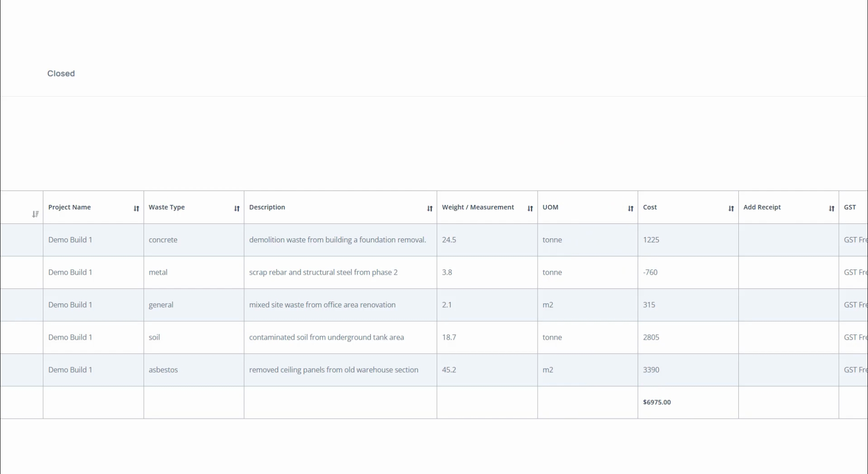
Task: Click the Description column header text
Action: 267,207
